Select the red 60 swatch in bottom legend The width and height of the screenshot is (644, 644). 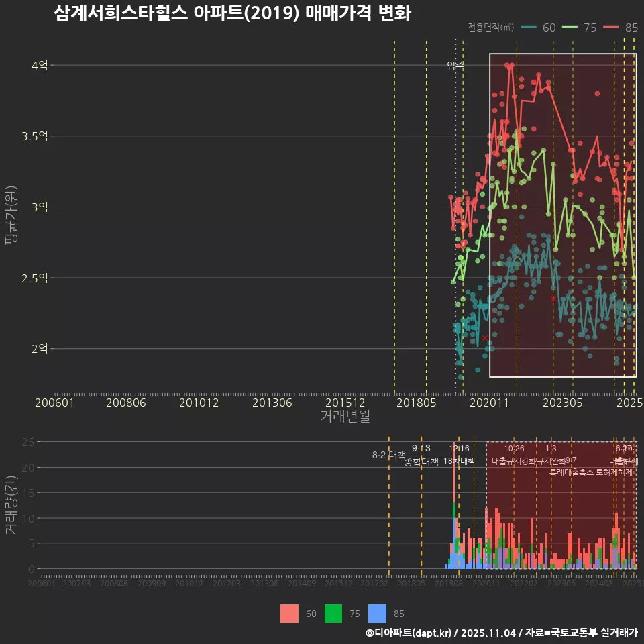[290, 613]
